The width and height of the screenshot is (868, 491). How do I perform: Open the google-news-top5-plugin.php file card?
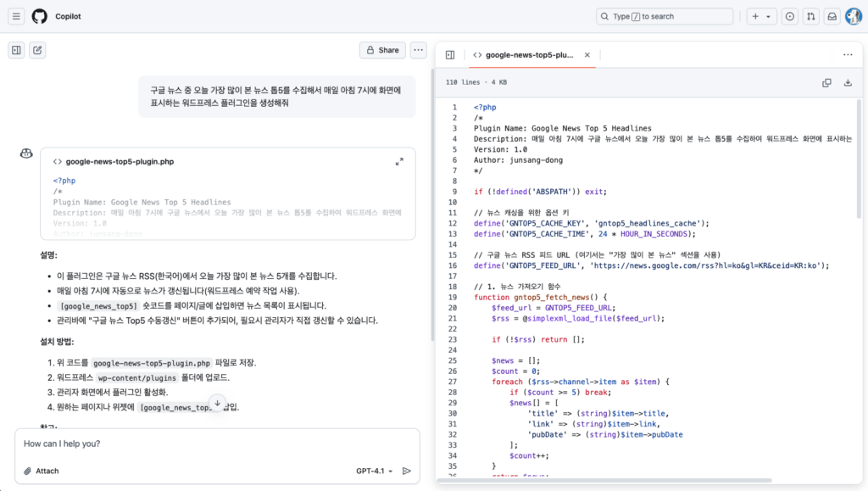pos(227,193)
